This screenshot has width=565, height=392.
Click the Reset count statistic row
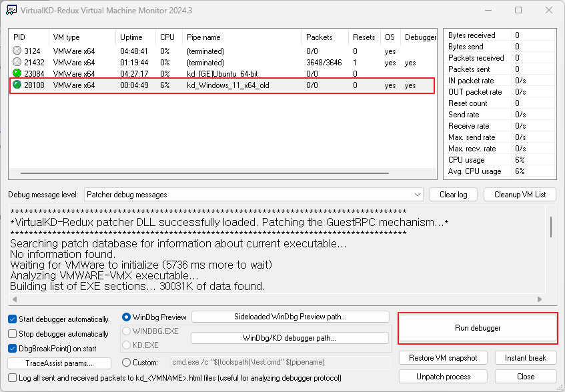pos(500,103)
